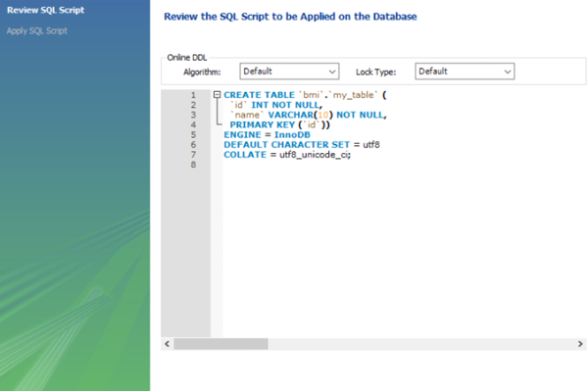Click the horizontal scrollbar left arrow
The height and width of the screenshot is (391, 588).
168,344
